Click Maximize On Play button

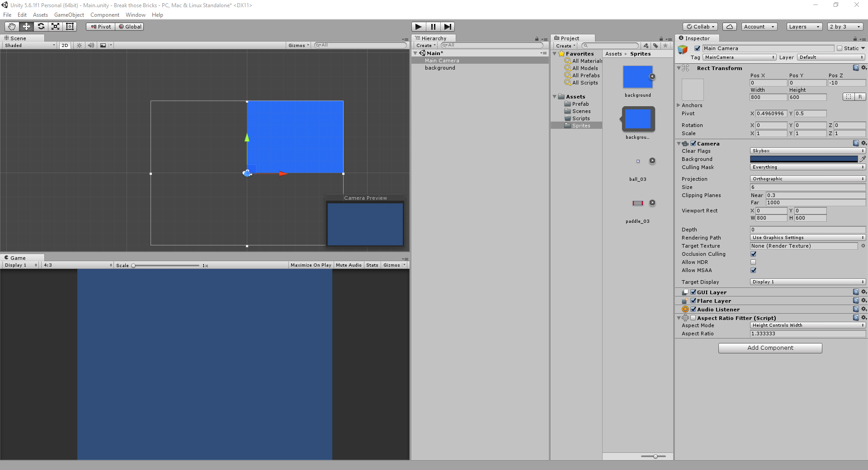[x=311, y=265]
